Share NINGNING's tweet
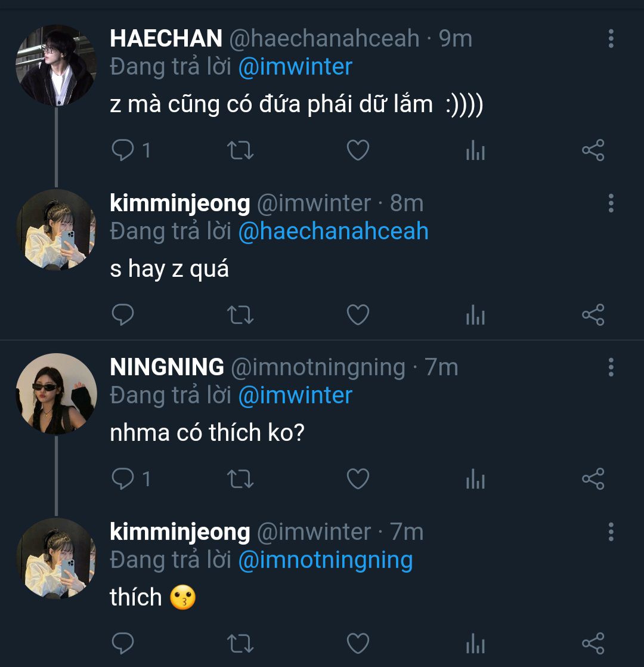 coord(593,478)
